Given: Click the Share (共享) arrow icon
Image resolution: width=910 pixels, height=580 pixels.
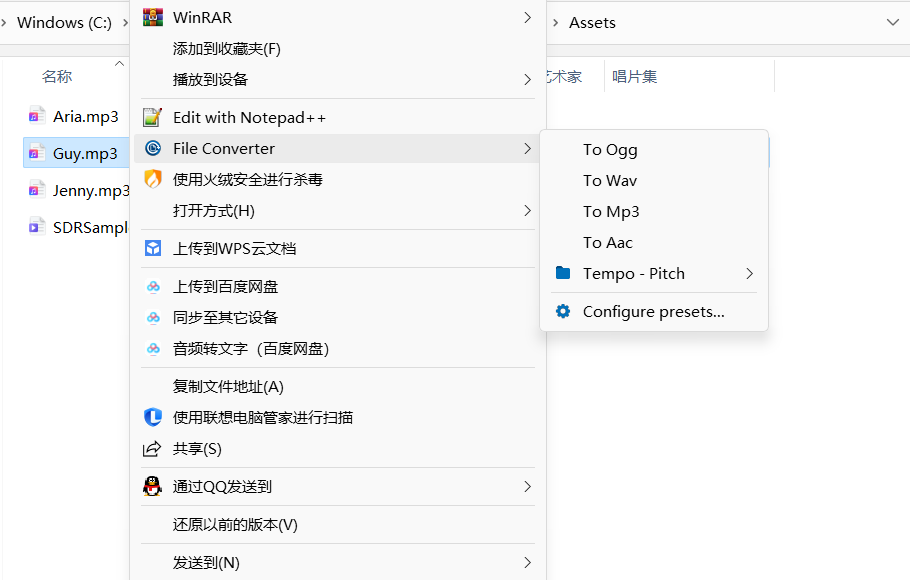Looking at the screenshot, I should pyautogui.click(x=153, y=448).
